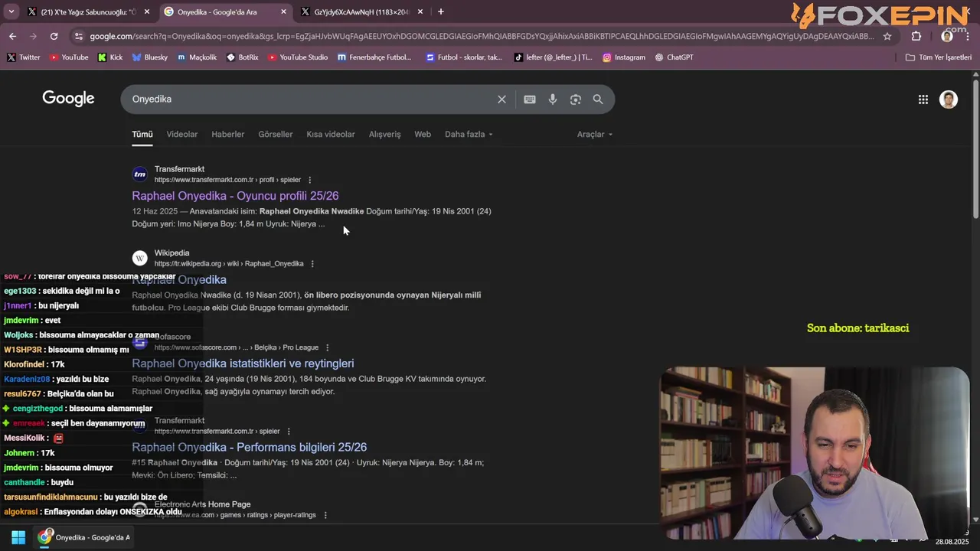Viewport: 980px width, 551px height.
Task: Open the YouTube bookmark
Action: [69, 57]
